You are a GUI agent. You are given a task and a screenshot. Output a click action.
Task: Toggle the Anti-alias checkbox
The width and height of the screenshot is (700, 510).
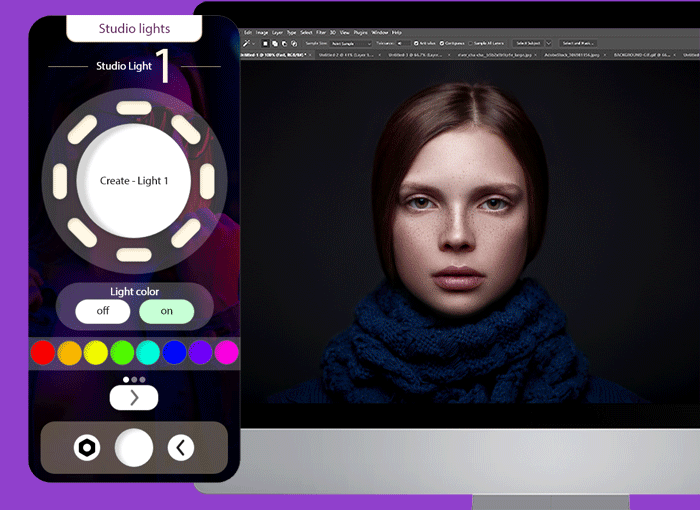tap(417, 44)
